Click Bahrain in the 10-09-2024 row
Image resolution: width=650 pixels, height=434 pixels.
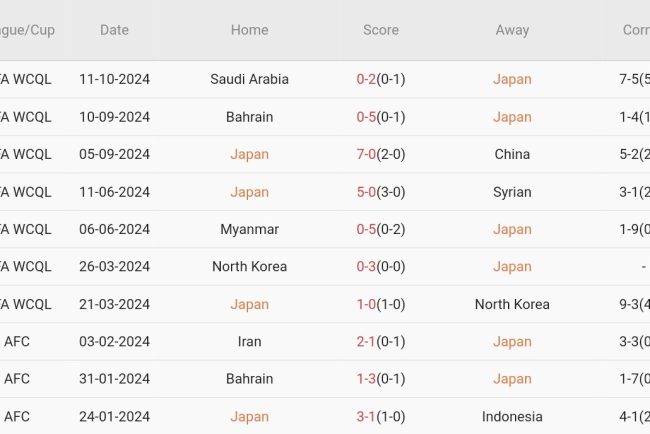click(249, 117)
